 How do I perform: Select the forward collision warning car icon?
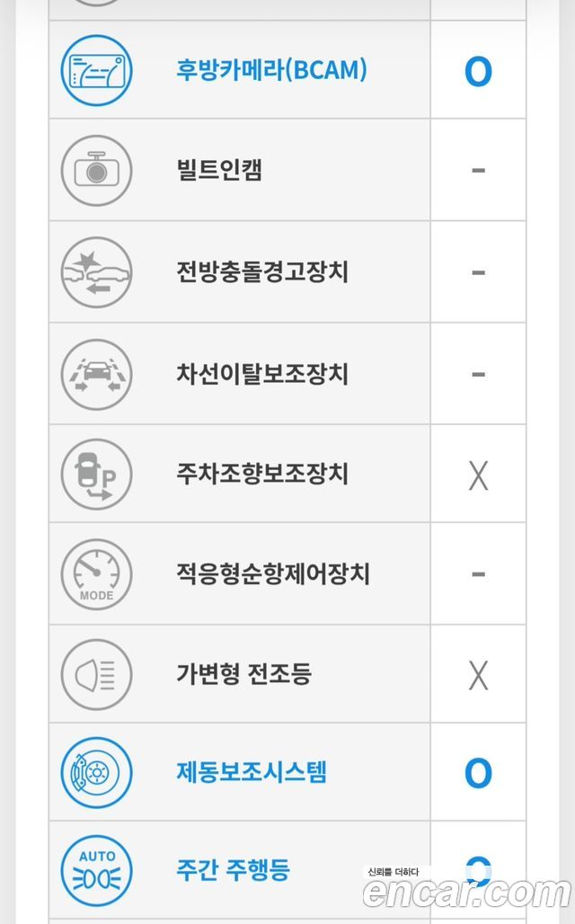coord(97,272)
